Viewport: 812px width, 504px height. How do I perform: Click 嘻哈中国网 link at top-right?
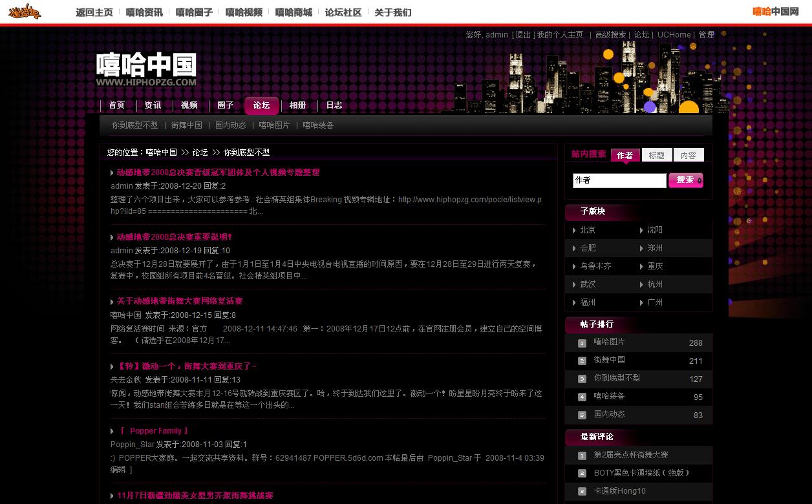pos(776,12)
